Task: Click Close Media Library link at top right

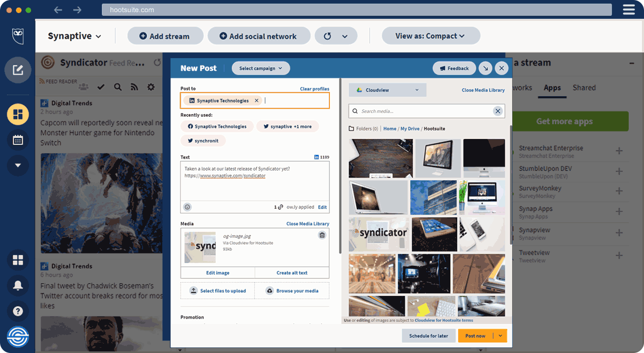Action: coord(483,90)
